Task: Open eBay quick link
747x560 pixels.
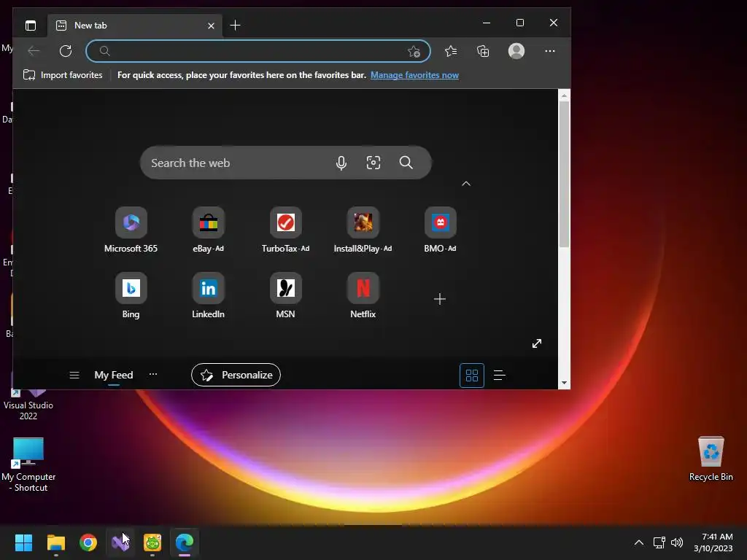Action: pyautogui.click(x=208, y=230)
